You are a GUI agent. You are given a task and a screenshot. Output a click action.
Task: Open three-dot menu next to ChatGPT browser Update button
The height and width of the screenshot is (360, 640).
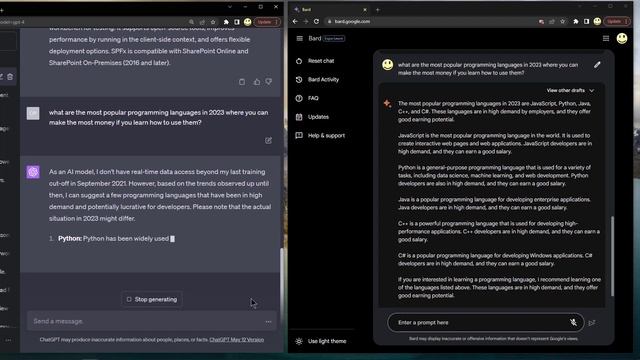pyautogui.click(x=276, y=22)
